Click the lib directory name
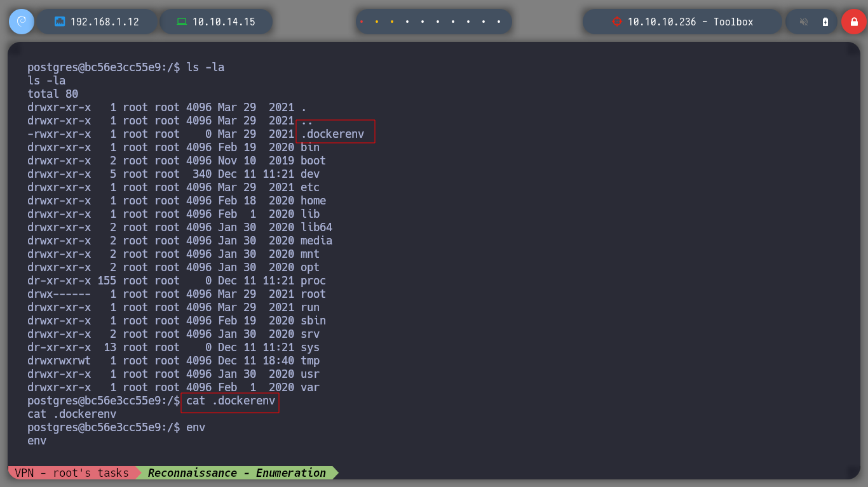This screenshot has width=868, height=487. (x=310, y=214)
